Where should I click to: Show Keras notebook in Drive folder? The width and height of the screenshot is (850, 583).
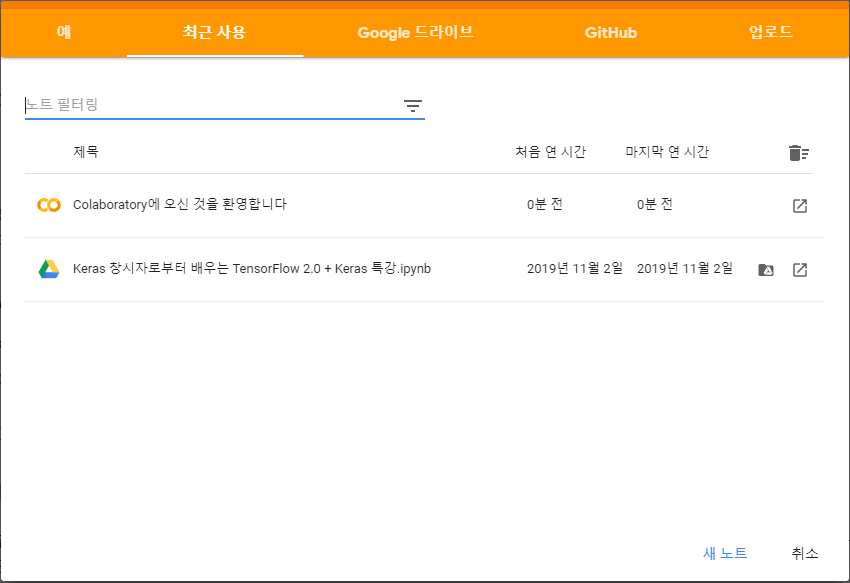click(x=765, y=270)
